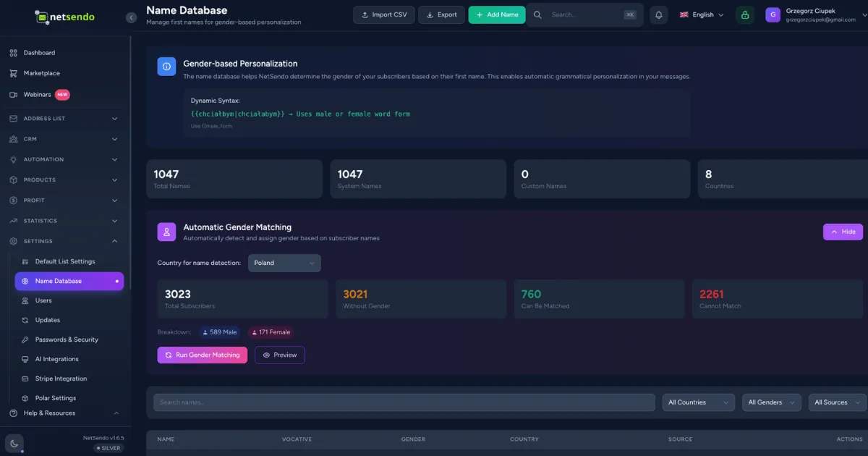Image resolution: width=868 pixels, height=456 pixels.
Task: Click the Address List envelope icon
Action: pyautogui.click(x=14, y=118)
